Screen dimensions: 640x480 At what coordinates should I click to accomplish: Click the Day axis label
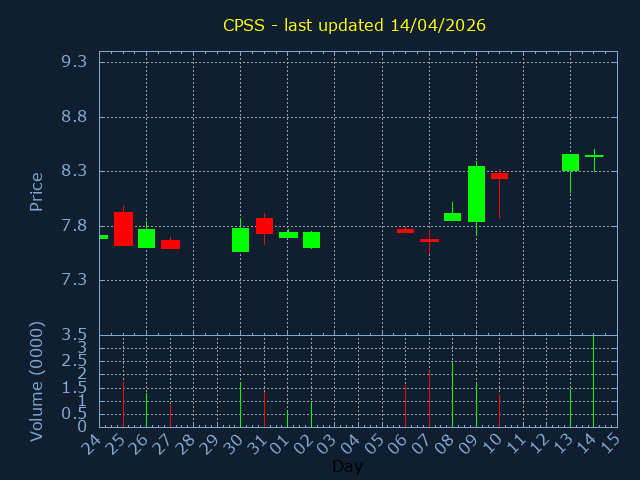pyautogui.click(x=347, y=467)
